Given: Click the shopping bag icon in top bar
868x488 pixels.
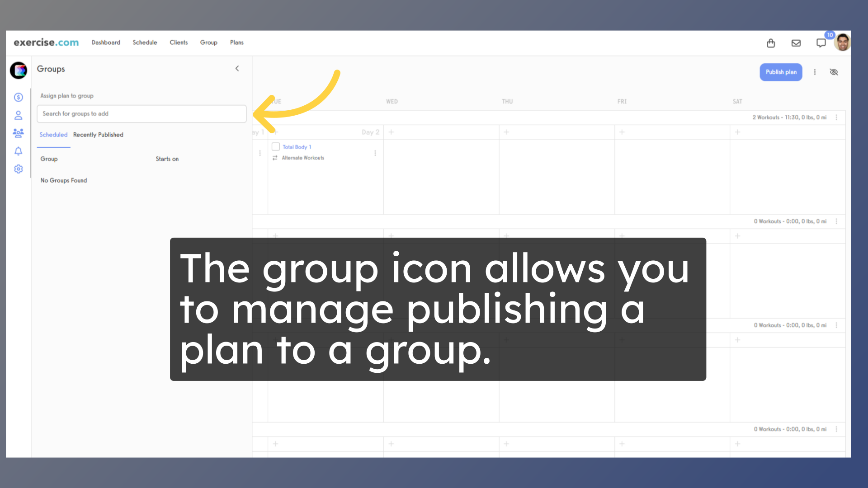Looking at the screenshot, I should click(771, 42).
